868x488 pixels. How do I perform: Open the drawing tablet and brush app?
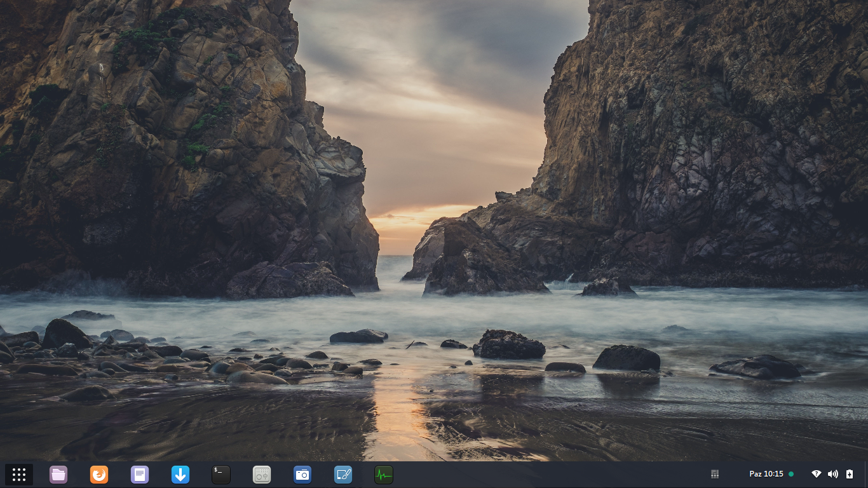pos(343,475)
